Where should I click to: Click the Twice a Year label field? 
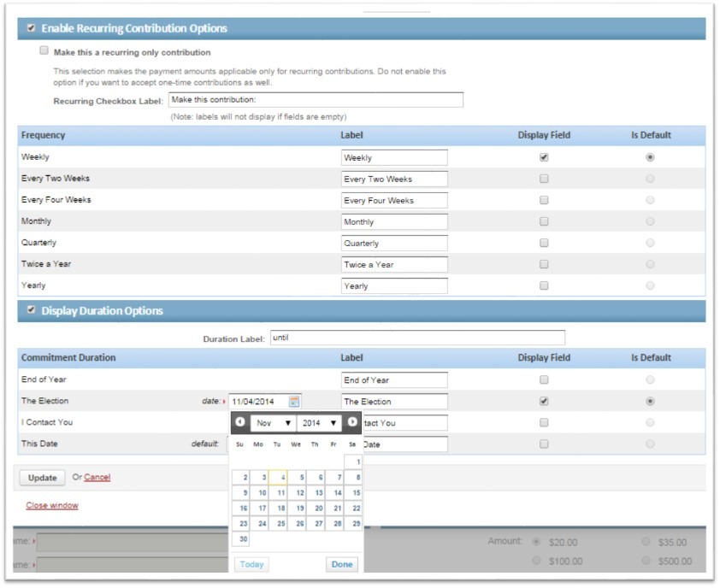pos(394,264)
